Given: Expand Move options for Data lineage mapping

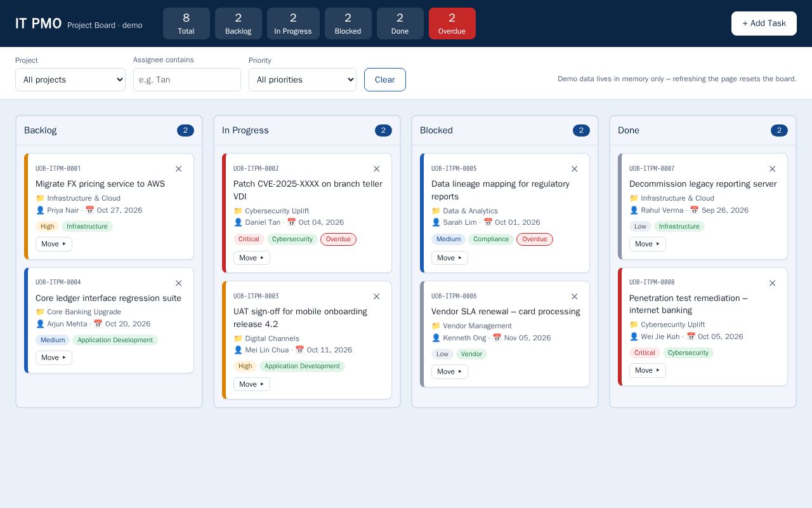Looking at the screenshot, I should pos(450,258).
